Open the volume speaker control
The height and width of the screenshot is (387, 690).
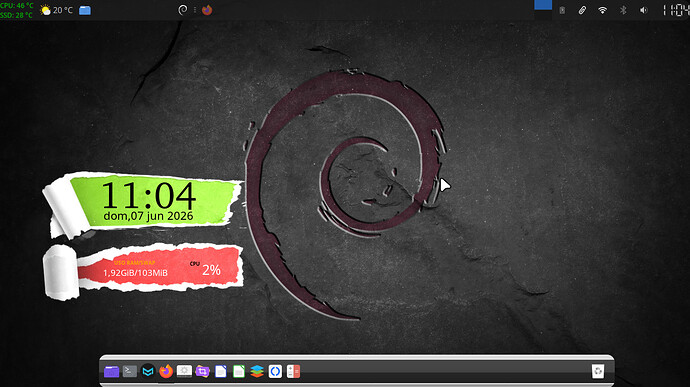[643, 10]
